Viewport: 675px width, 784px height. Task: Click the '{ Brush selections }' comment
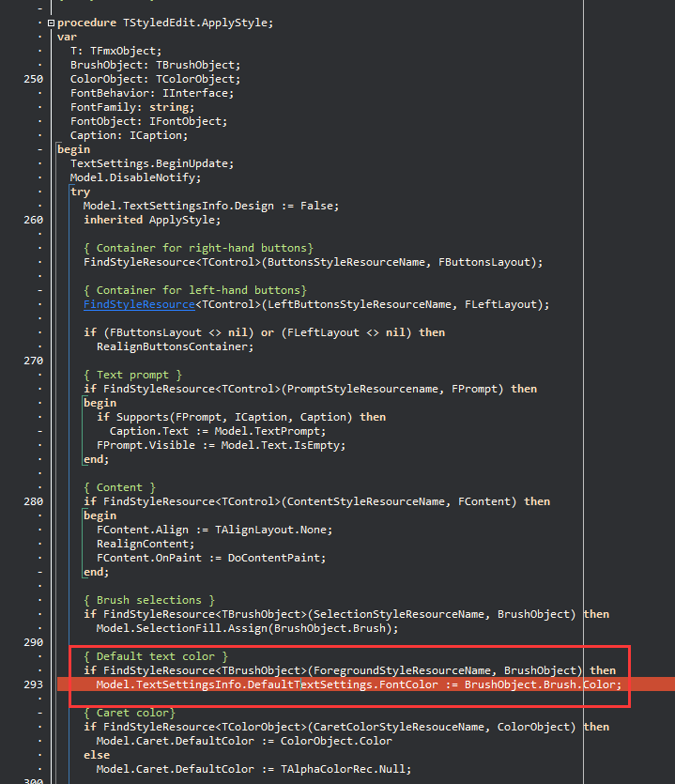tap(149, 600)
